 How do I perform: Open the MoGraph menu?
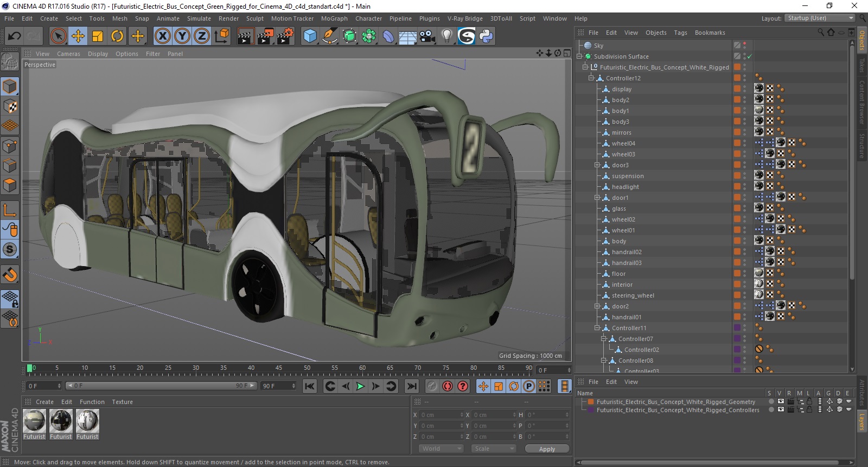[334, 18]
